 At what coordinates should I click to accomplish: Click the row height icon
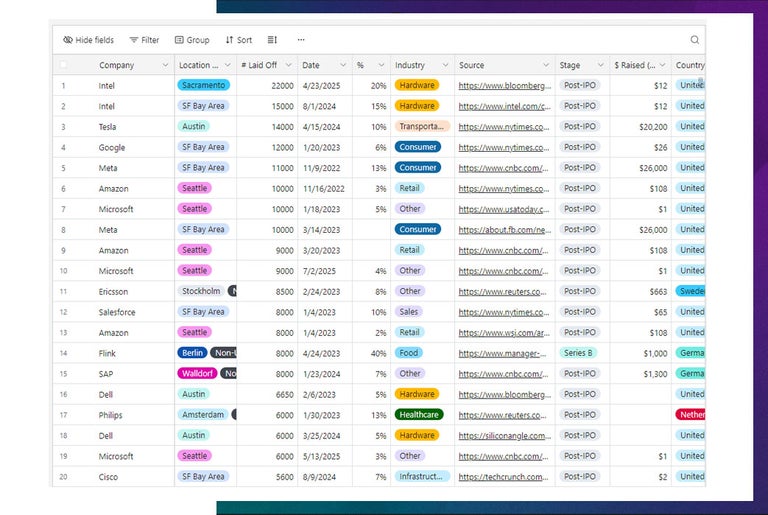pos(272,40)
